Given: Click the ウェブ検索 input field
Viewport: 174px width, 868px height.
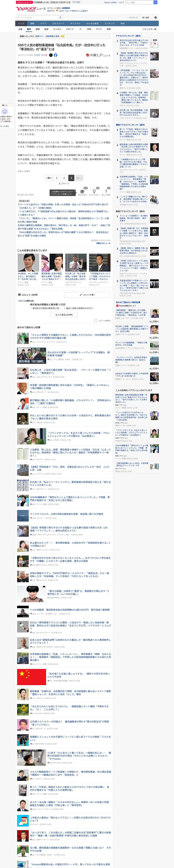Looking at the screenshot, I should click(x=139, y=2).
